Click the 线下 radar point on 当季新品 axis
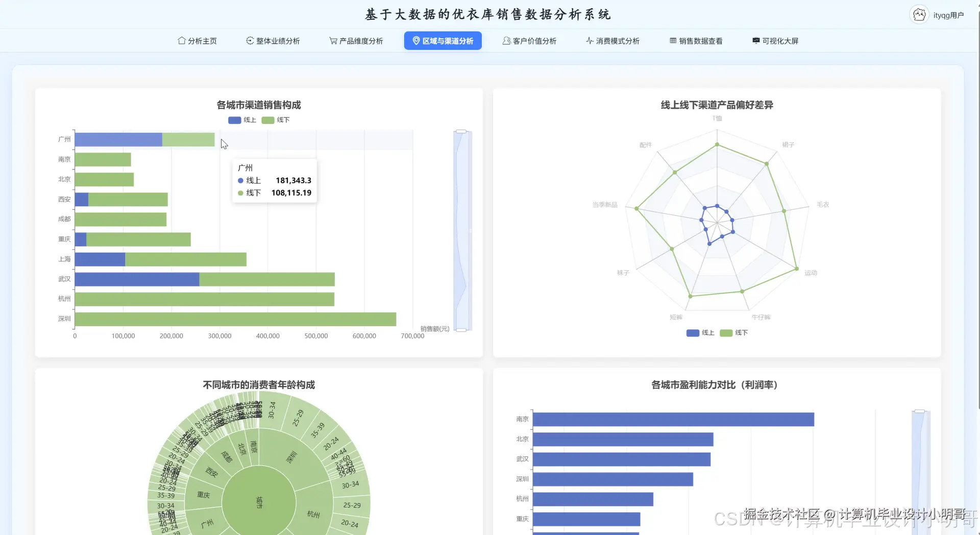980x535 pixels. click(636, 208)
